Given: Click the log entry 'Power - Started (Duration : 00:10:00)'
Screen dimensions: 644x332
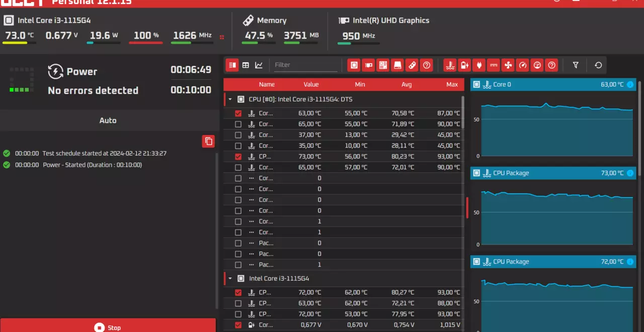Looking at the screenshot, I should (92, 165).
